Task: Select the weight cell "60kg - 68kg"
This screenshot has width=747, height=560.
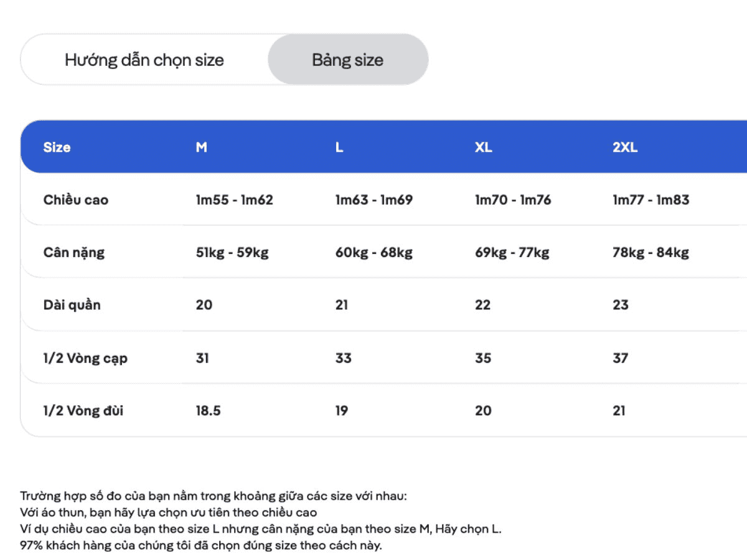Action: tap(374, 253)
